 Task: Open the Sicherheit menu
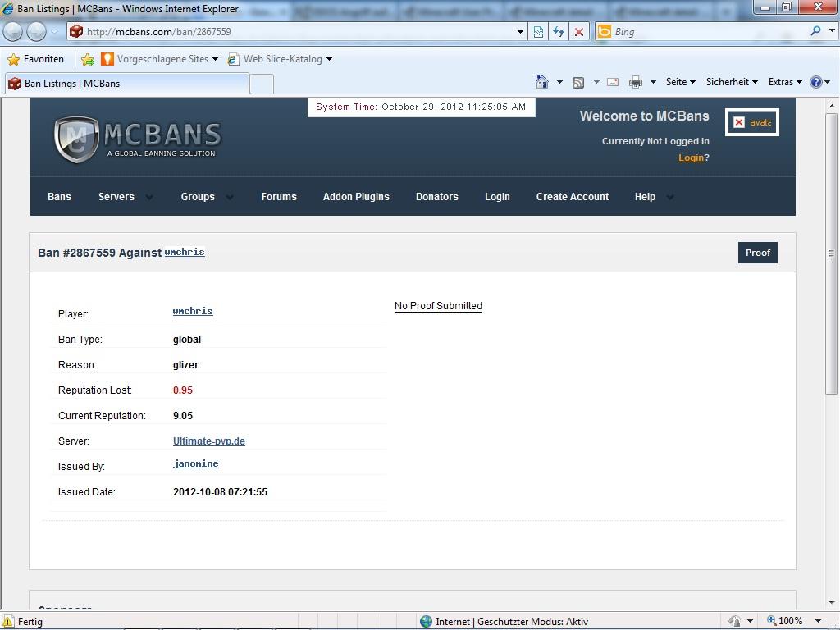point(732,82)
